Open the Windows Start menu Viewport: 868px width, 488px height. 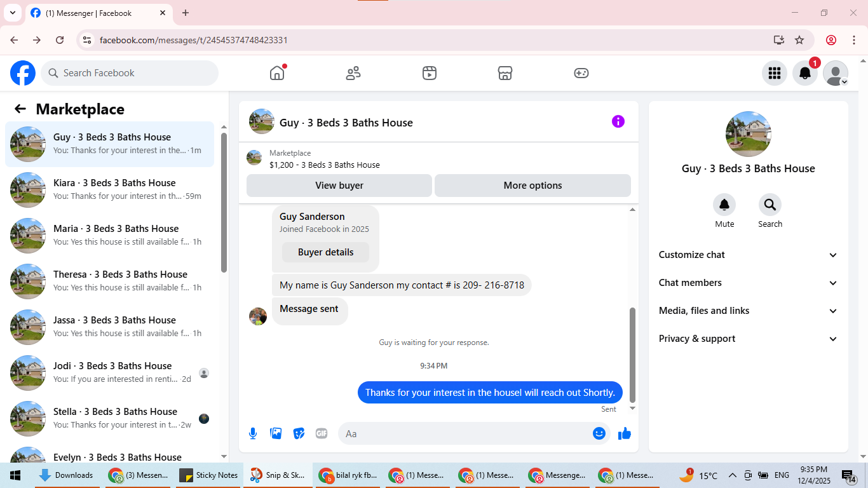click(15, 475)
